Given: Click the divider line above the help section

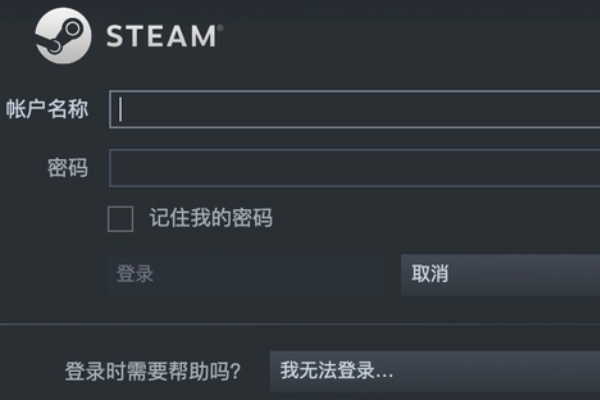Looking at the screenshot, I should tap(300, 324).
